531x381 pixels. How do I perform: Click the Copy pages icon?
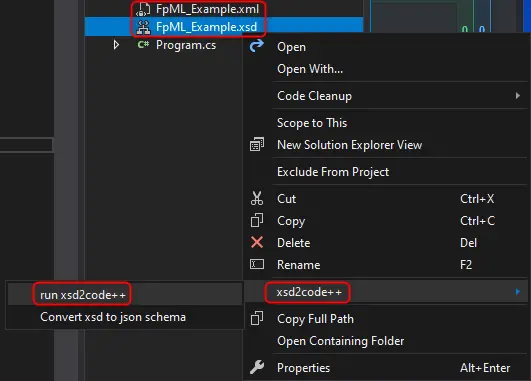(x=257, y=220)
